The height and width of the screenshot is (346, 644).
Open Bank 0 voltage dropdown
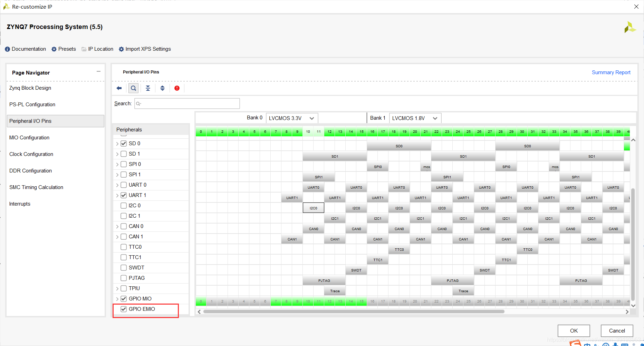(292, 118)
